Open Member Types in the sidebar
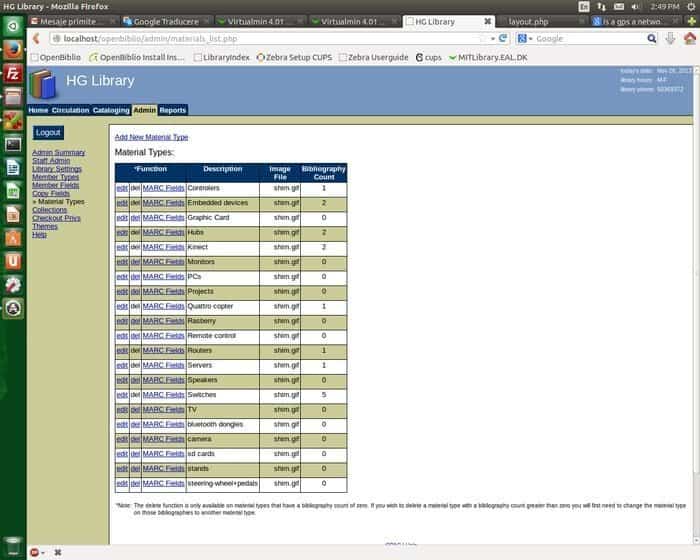Viewport: 700px width, 560px height. 55,177
